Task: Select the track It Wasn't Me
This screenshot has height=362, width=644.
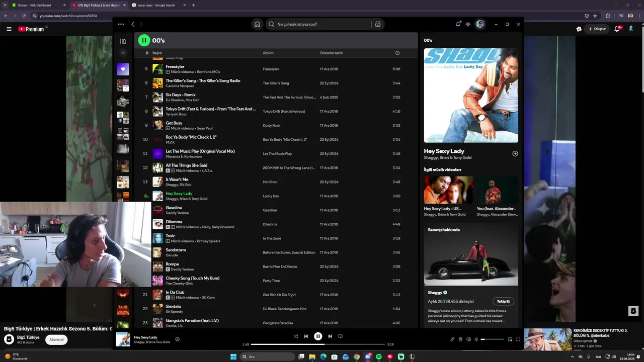Action: 177,179
